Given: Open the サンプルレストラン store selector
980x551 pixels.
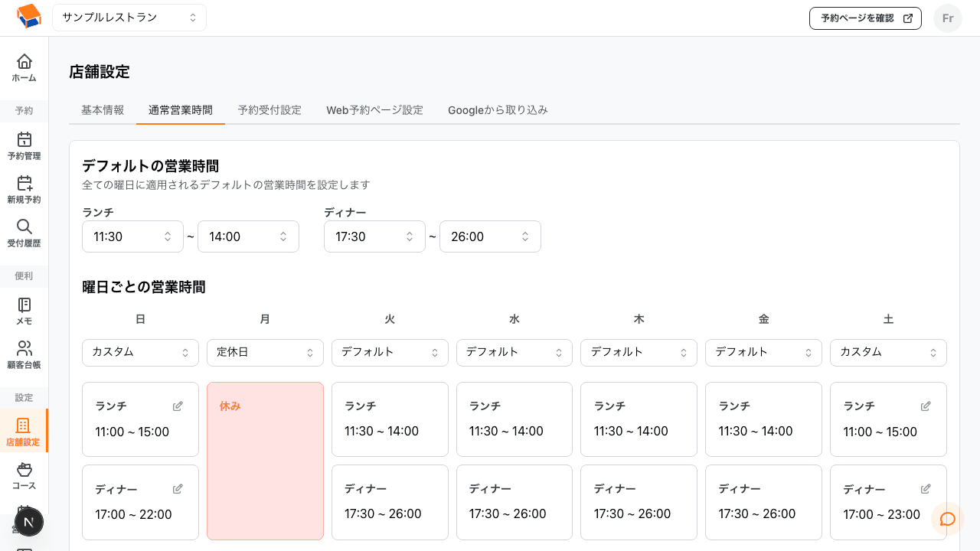Looking at the screenshot, I should (x=129, y=17).
